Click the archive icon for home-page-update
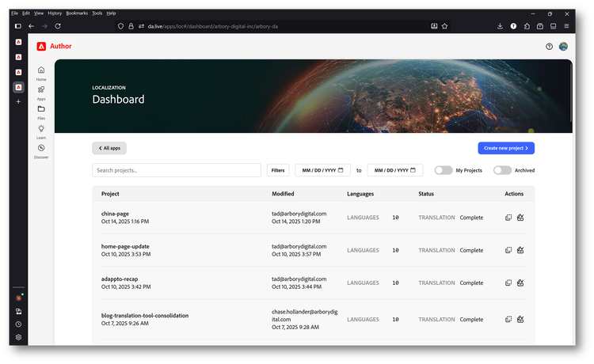Screen dimensions: 594x364 [520, 250]
